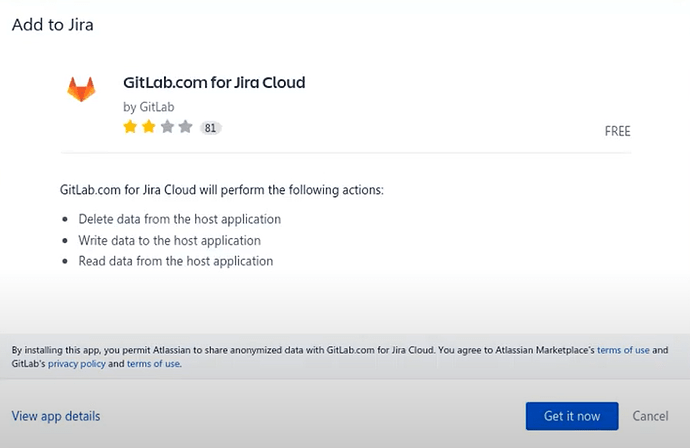Click the Add to Jira dialog heading
The image size is (690, 448).
(x=52, y=24)
